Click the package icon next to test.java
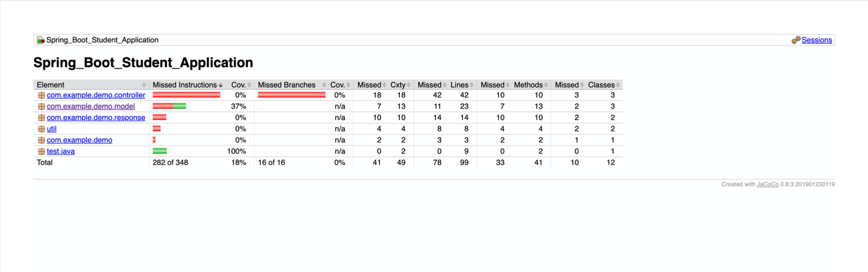This screenshot has height=272, width=868. (41, 151)
